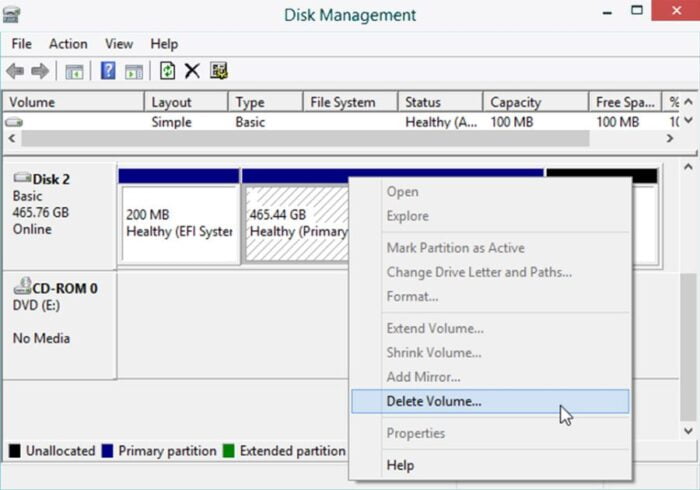Click Explore in context menu
700x490 pixels.
[x=490, y=216]
